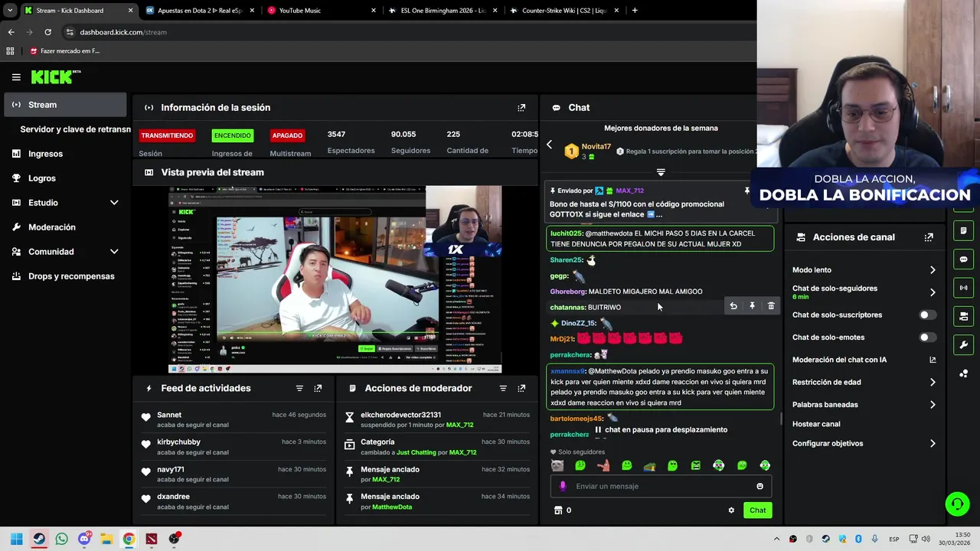Image resolution: width=980 pixels, height=551 pixels.
Task: Click the green Chat send button
Action: click(x=757, y=510)
